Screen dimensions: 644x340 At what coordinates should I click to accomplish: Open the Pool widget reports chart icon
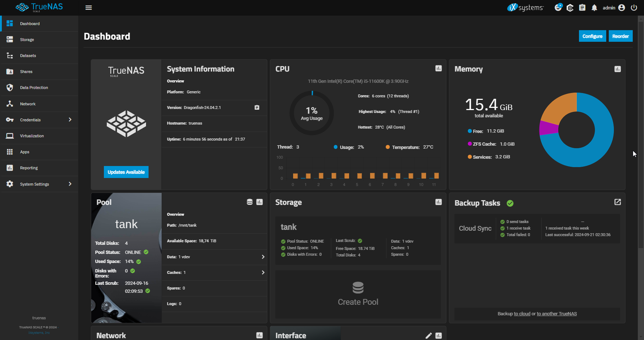click(259, 202)
